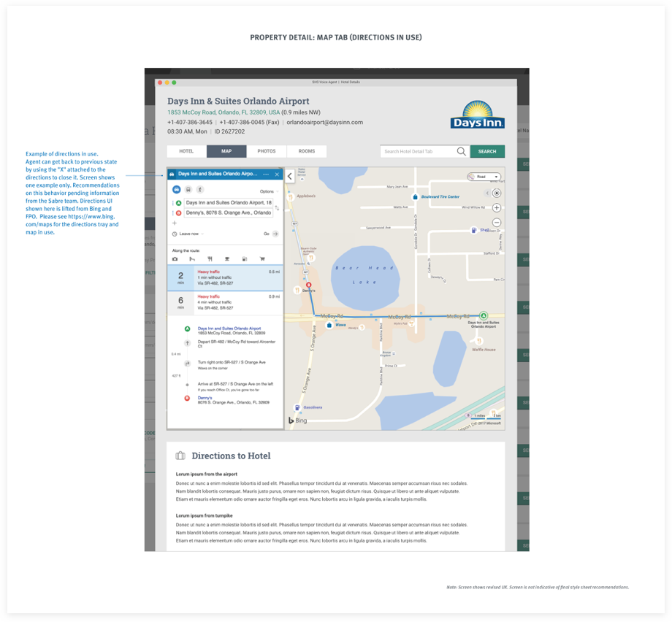Click the Gasoliners gas marker
Viewport: 672px width, 622px height.
[297, 407]
